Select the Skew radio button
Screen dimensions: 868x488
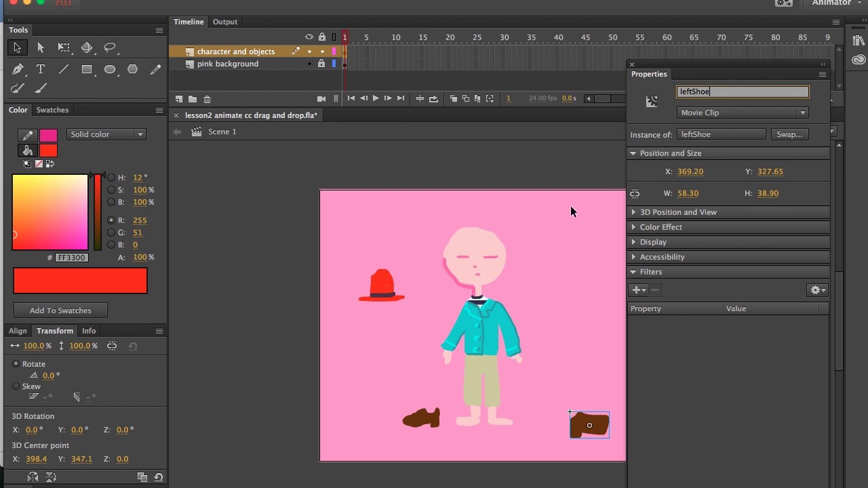(x=16, y=386)
